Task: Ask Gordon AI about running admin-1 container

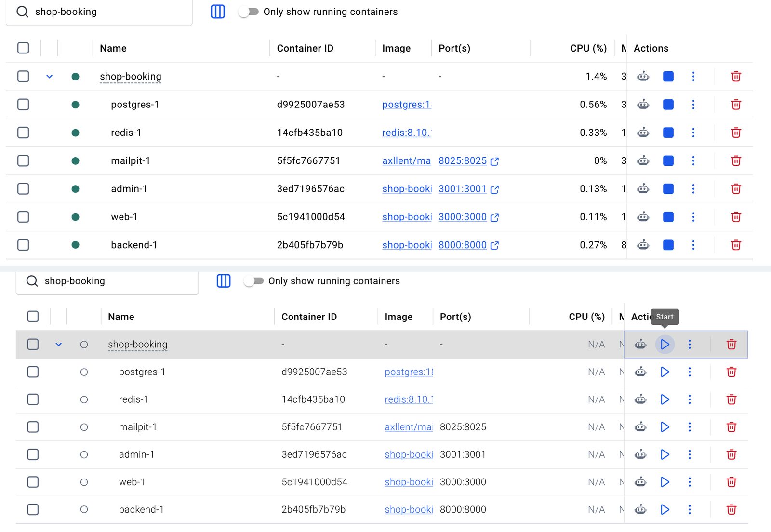Action: click(x=643, y=189)
